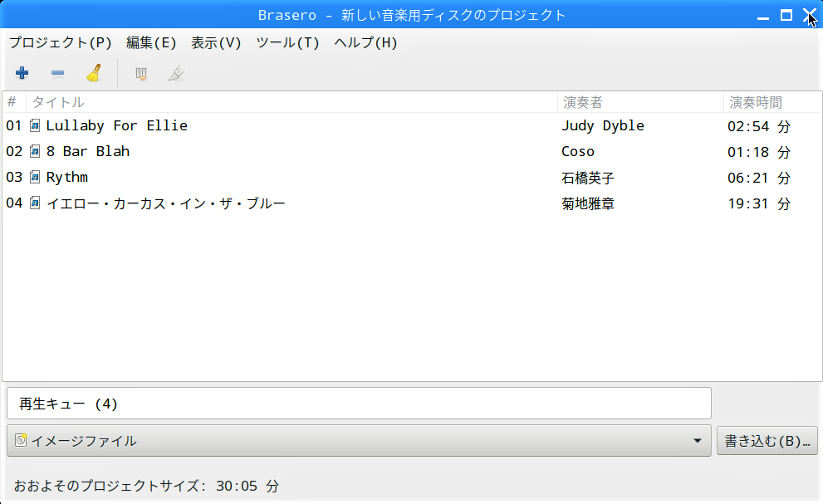Click artist Coso

[578, 151]
